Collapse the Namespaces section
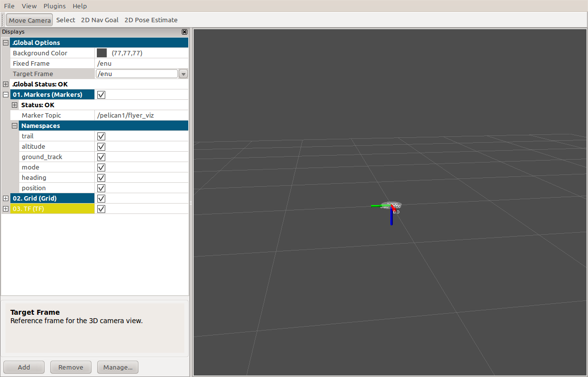Screen dimensions: 588x377 coord(14,126)
